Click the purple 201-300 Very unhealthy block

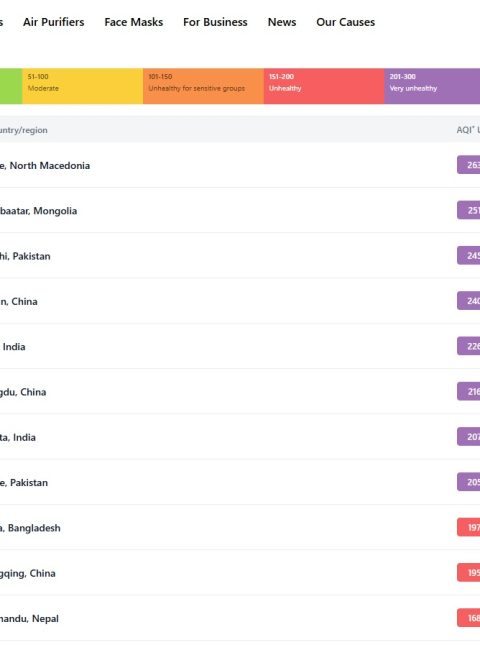click(432, 86)
